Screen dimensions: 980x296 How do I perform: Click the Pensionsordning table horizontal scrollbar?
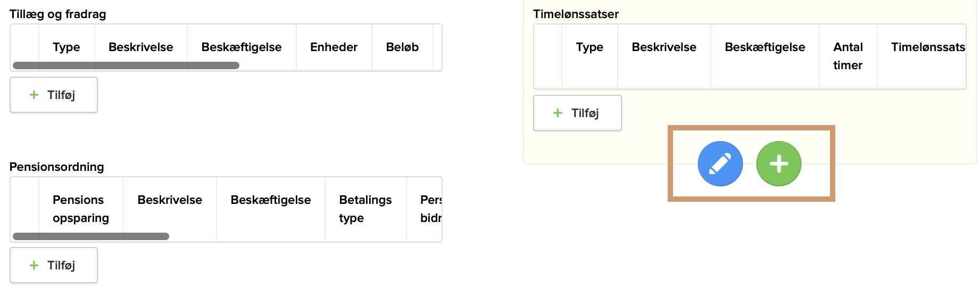coord(91,236)
